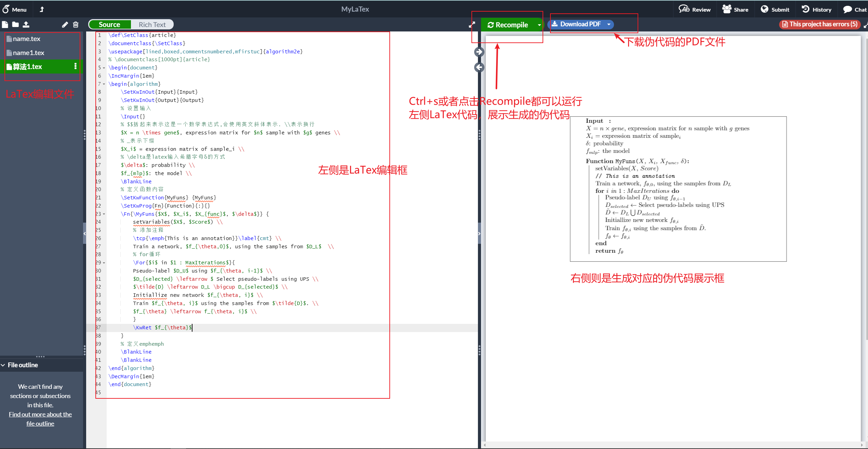Click the Recompile button
The image size is (868, 449).
coord(508,25)
